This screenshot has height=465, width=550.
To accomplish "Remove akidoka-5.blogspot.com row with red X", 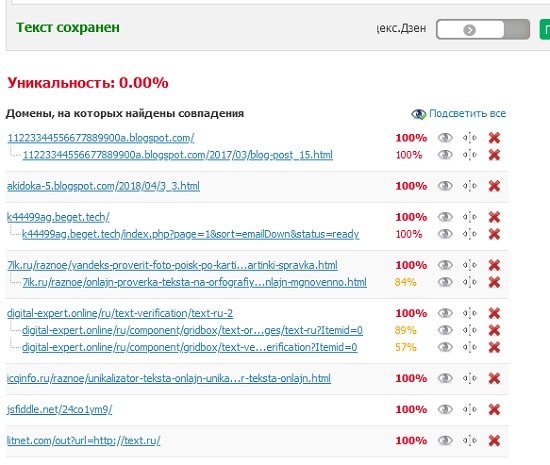I will click(x=494, y=186).
